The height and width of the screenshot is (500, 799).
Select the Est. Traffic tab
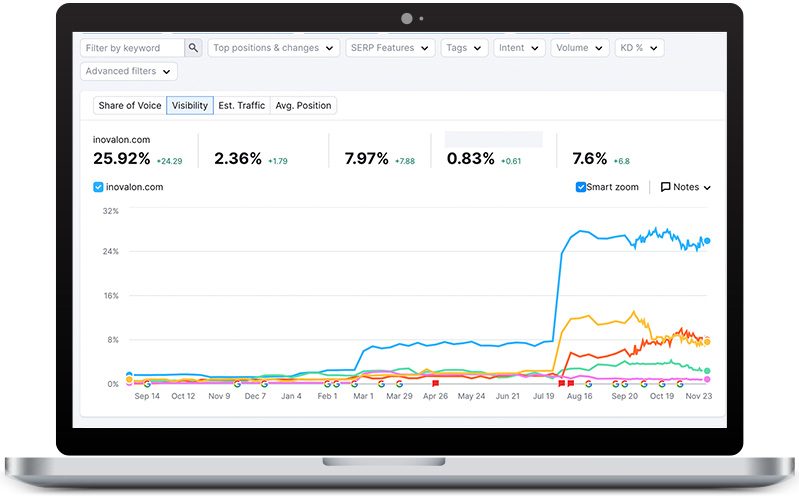pos(242,105)
